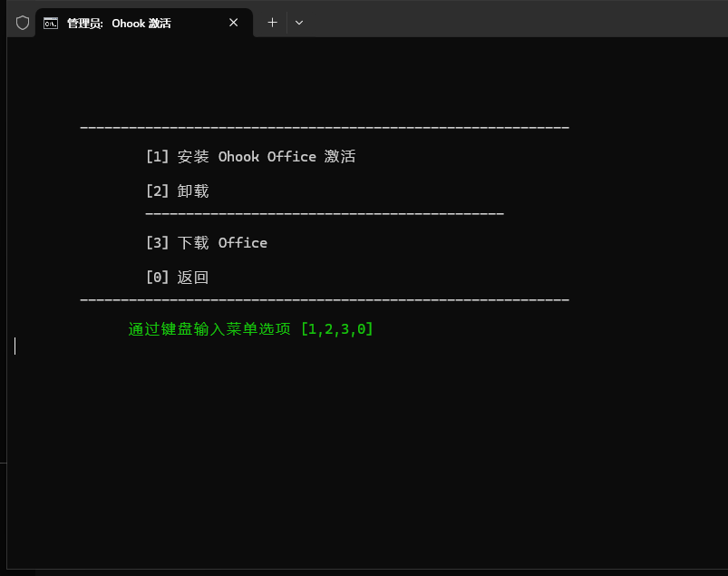728x576 pixels.
Task: Click the green prompt 通过键盘输入菜单选项 [1,2,3,0]
Action: click(x=251, y=329)
